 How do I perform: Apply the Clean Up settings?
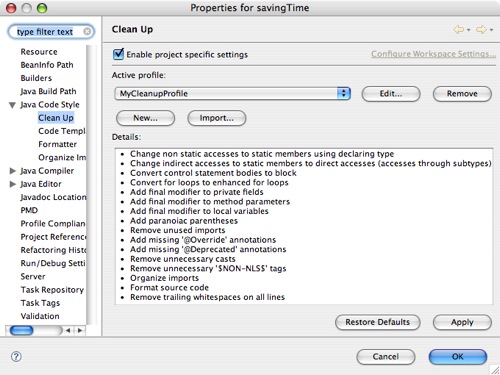(x=462, y=322)
